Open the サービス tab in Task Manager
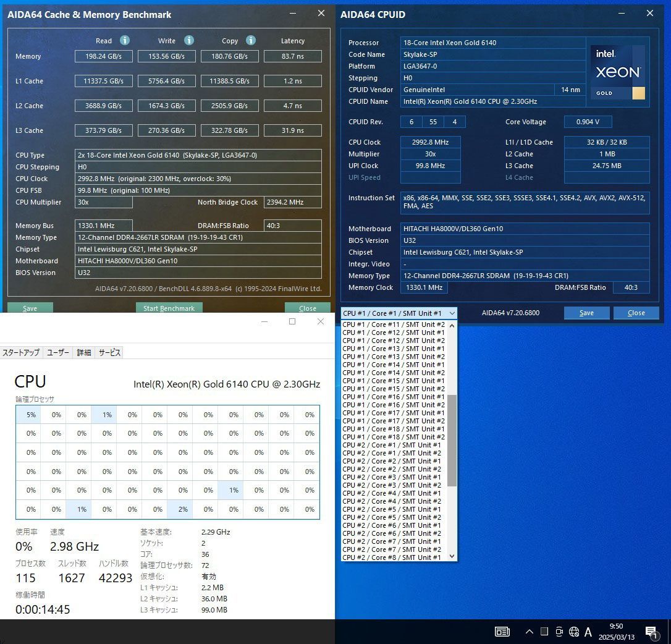Screen dimensions: 671x644 (x=109, y=352)
